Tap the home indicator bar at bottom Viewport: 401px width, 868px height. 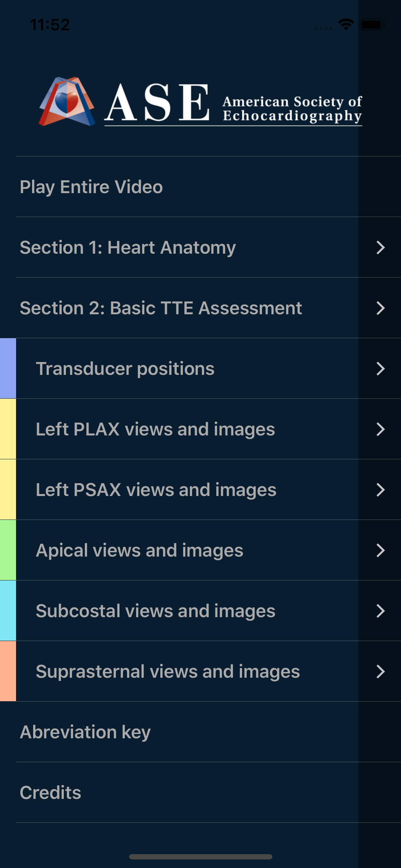[200, 857]
